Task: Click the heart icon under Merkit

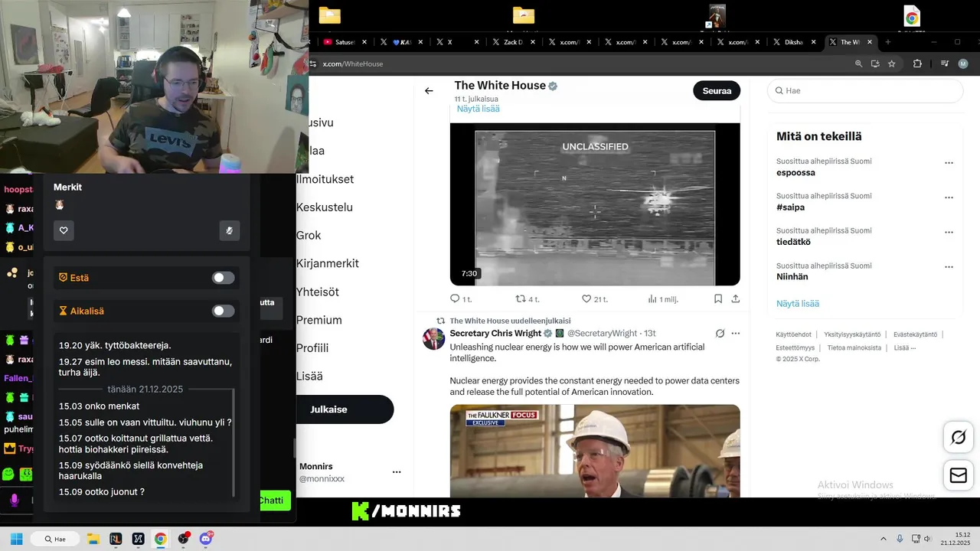Action: click(64, 230)
